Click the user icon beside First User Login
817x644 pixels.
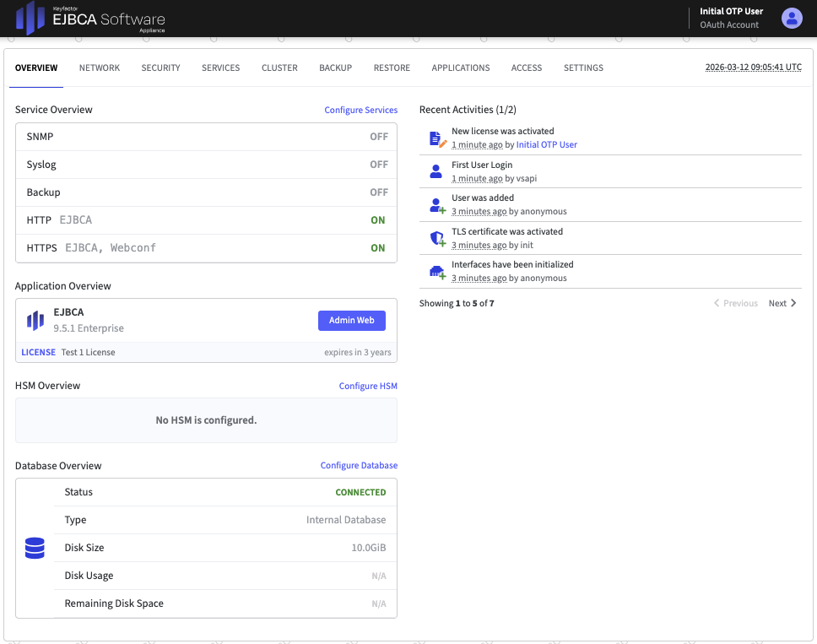(x=436, y=171)
